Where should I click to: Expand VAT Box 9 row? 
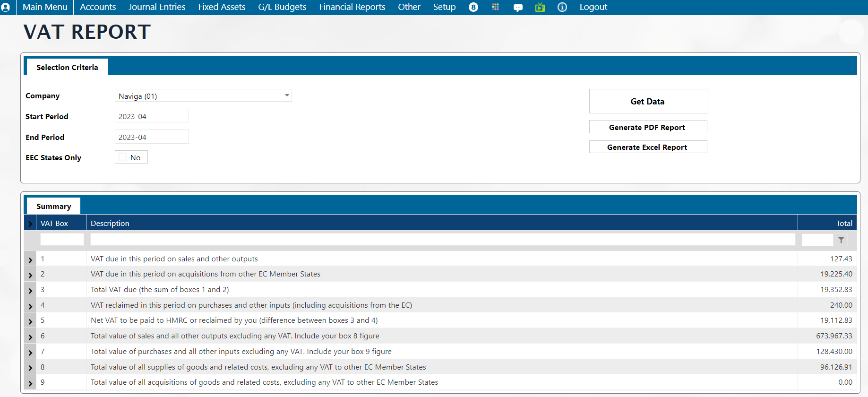(30, 383)
